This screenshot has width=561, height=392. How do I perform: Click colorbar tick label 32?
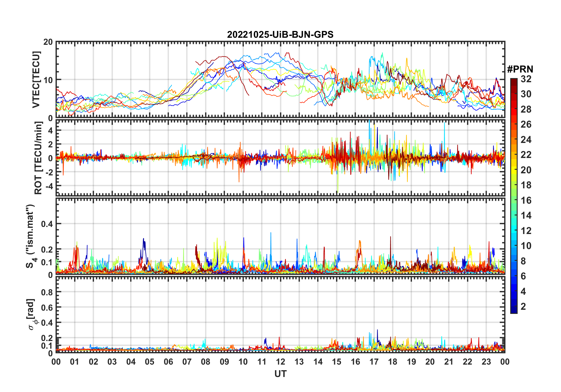[x=526, y=79]
